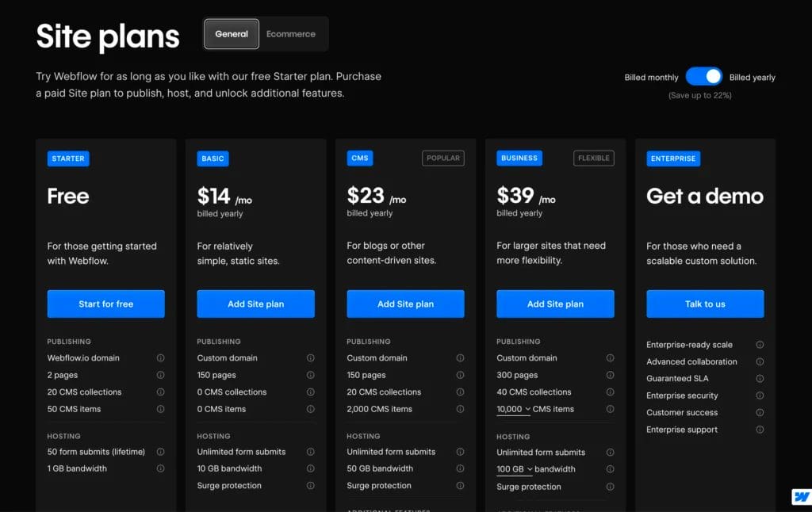Open info for Unlimited form submits on CMS
This screenshot has width=812, height=512.
click(x=461, y=451)
